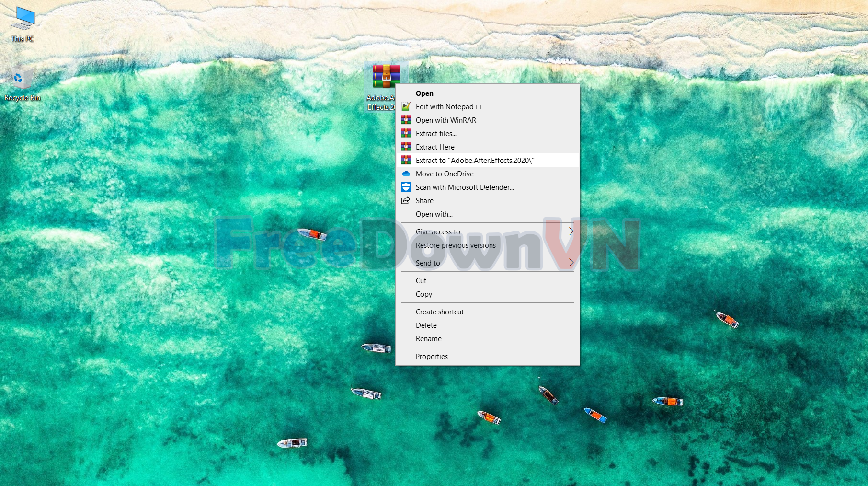Click the Microsoft Defender shield icon
868x486 pixels.
point(406,187)
